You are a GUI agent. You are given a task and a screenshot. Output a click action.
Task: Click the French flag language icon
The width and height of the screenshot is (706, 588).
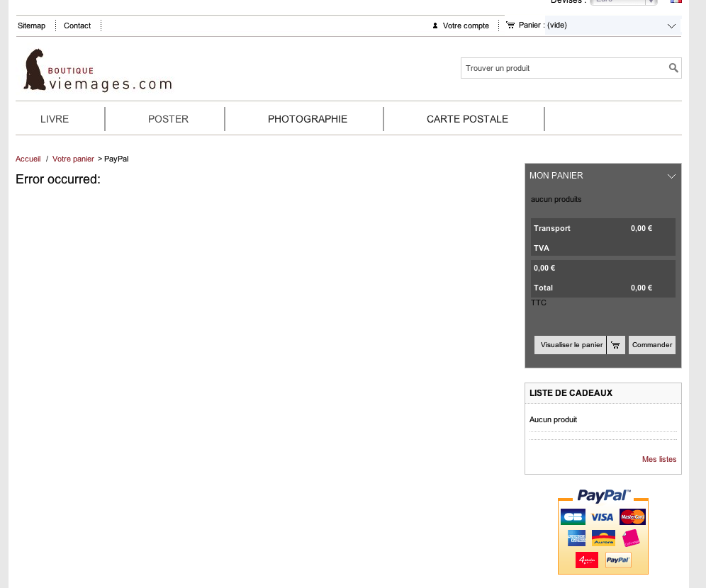[676, 1]
